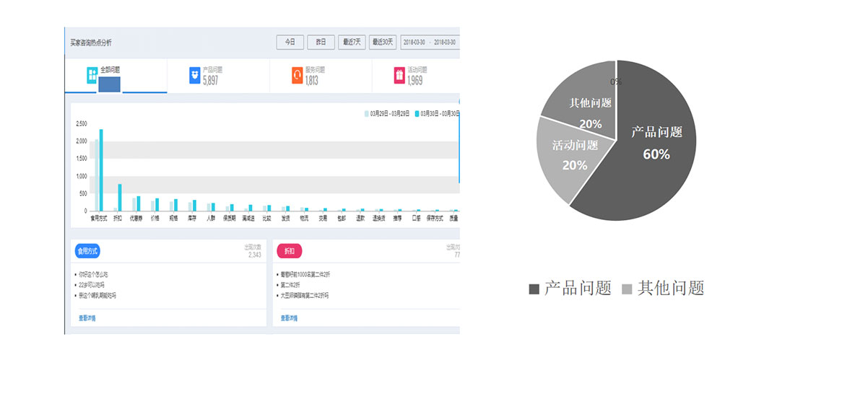Image resolution: width=868 pixels, height=417 pixels.
Task: Switch to the 全部问题 tab
Action: (116, 76)
